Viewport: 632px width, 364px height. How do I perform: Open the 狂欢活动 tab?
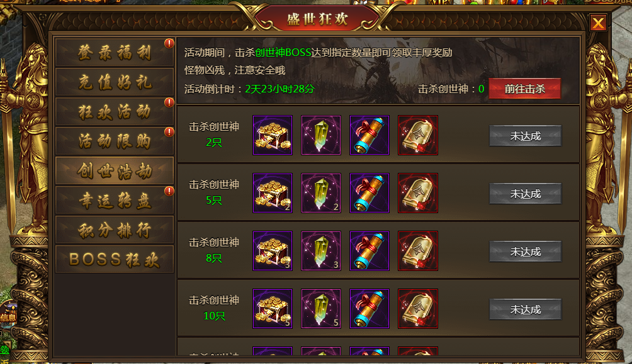(x=115, y=111)
